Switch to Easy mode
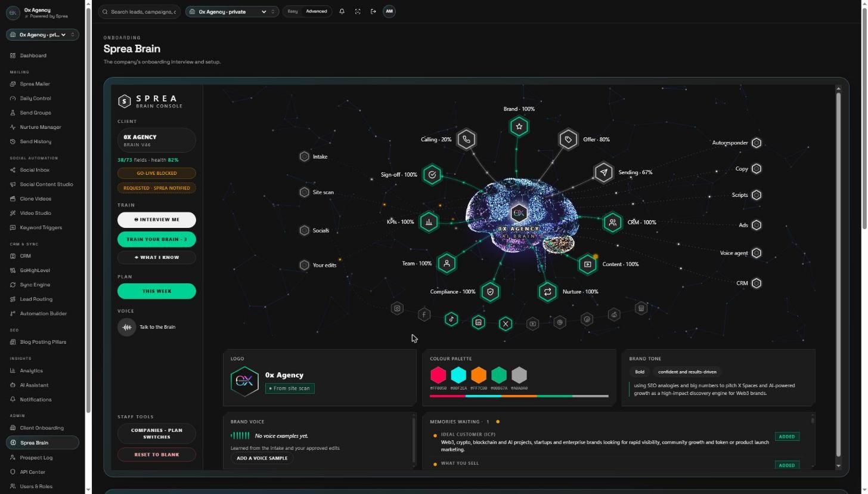Viewport: 868px width, 494px height. tap(292, 11)
